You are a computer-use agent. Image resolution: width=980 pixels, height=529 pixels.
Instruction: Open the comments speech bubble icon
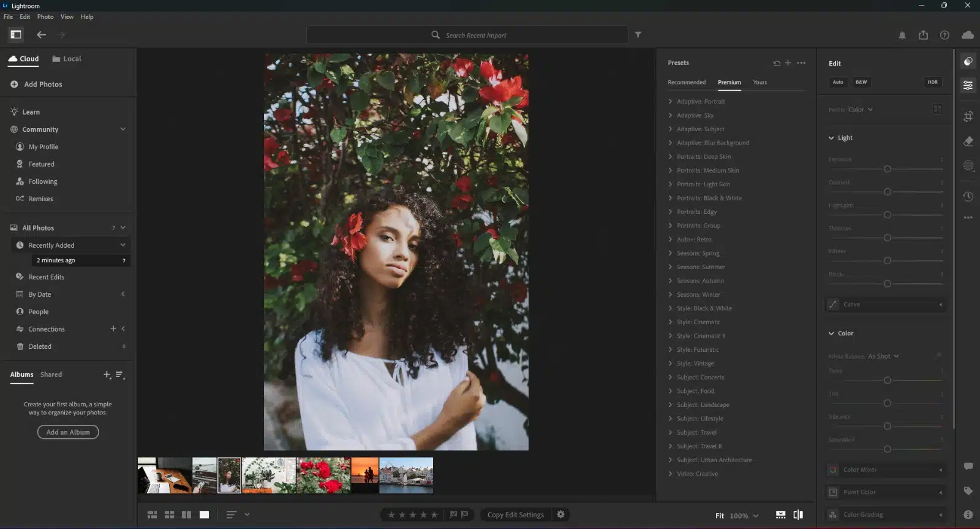pos(968,466)
